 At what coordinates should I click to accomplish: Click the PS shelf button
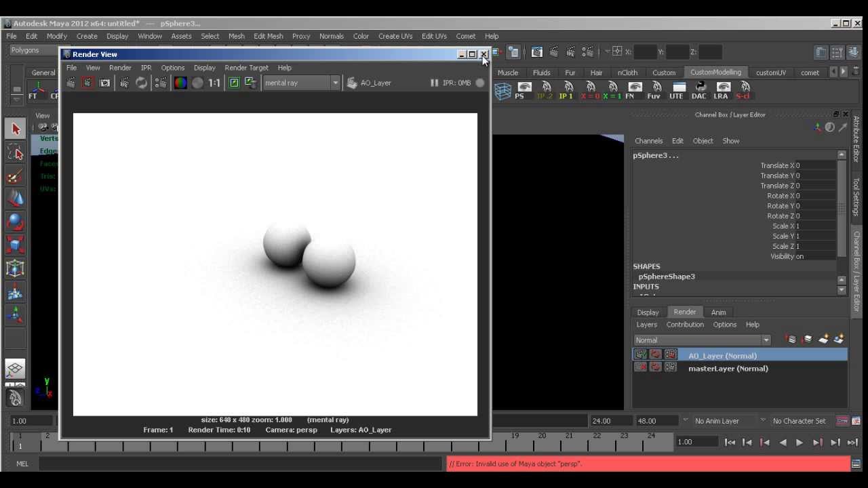click(x=522, y=90)
